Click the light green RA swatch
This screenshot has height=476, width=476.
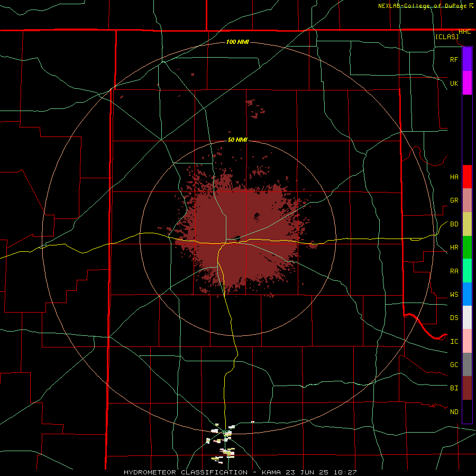pos(467,271)
